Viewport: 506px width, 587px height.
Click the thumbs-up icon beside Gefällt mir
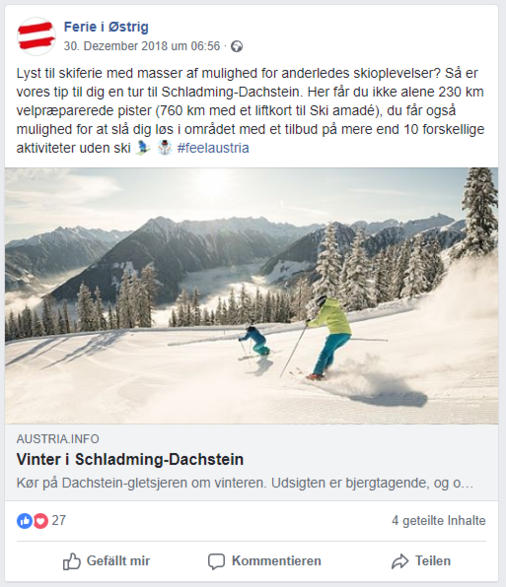71,561
